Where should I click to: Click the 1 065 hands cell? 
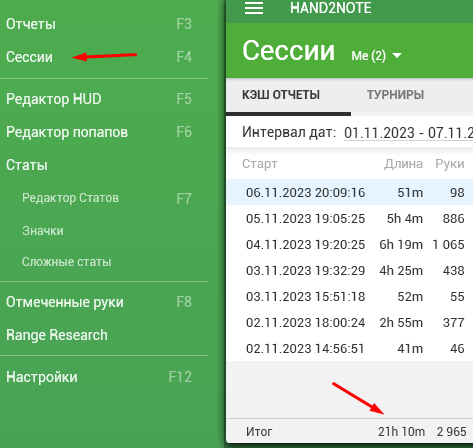[x=448, y=244]
